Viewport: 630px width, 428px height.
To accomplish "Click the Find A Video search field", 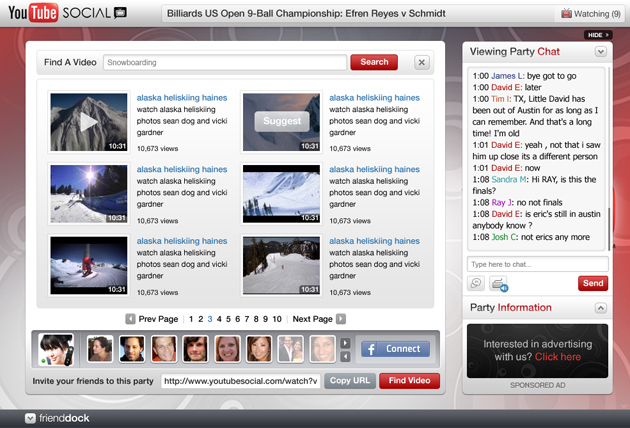I will point(225,62).
